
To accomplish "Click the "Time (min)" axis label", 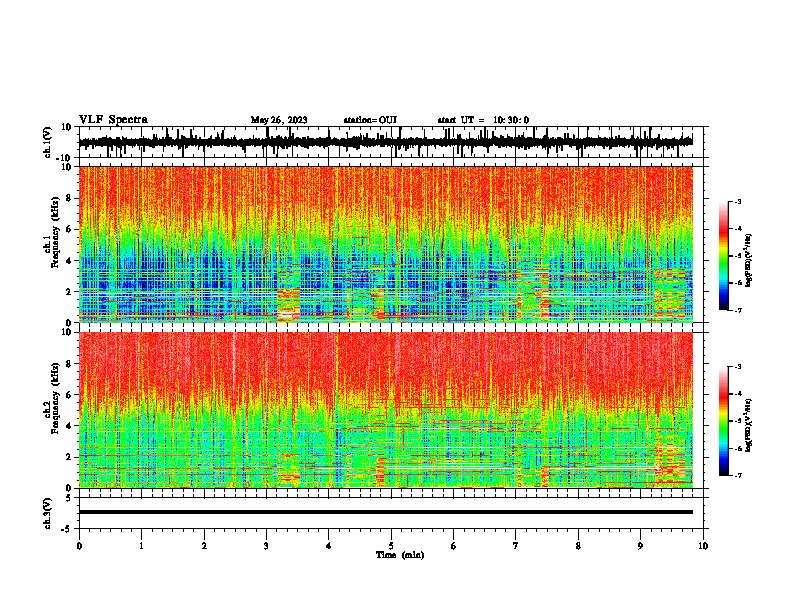I will (x=400, y=555).
